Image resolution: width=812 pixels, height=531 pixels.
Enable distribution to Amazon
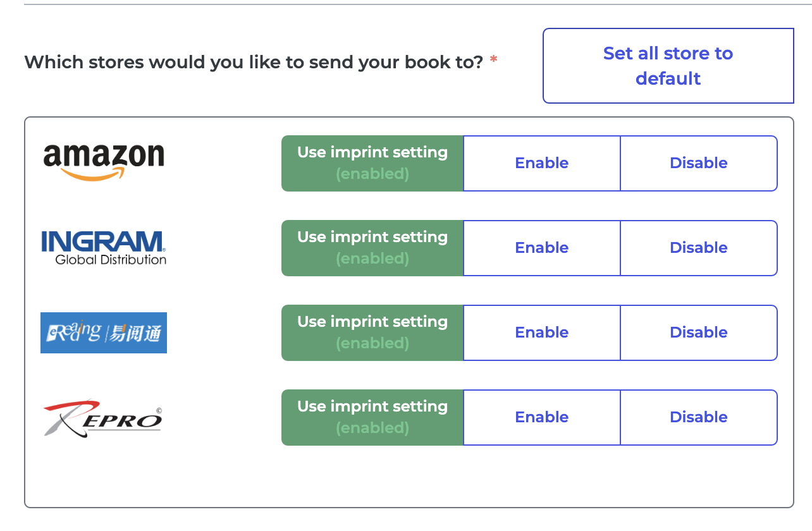[x=541, y=163]
